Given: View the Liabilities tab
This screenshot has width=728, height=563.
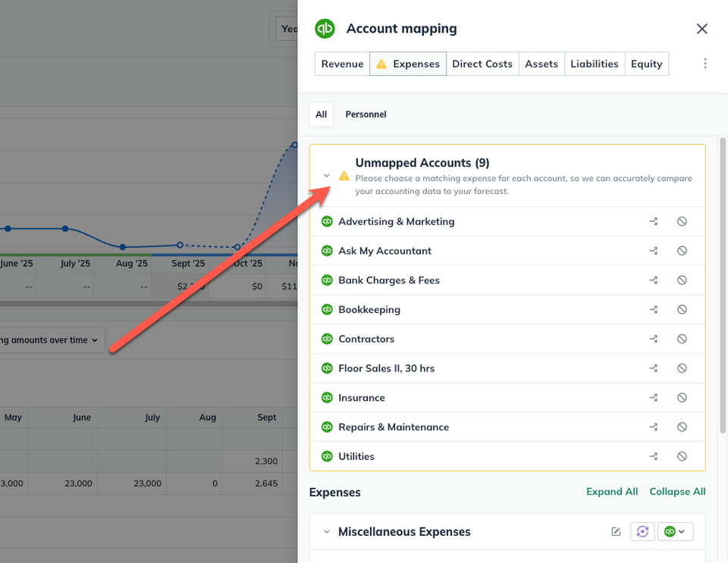Looking at the screenshot, I should pos(595,64).
